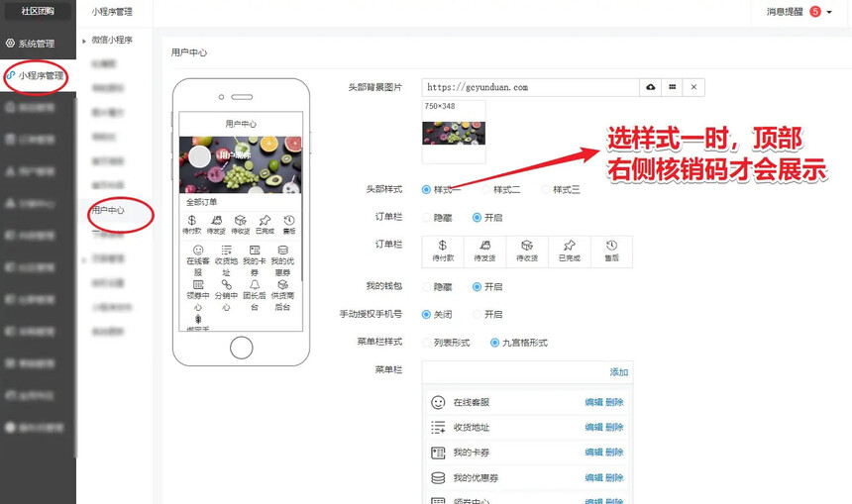This screenshot has height=504, width=852.
Task: Click the 收货地址 list icon in menu list
Action: click(x=438, y=428)
